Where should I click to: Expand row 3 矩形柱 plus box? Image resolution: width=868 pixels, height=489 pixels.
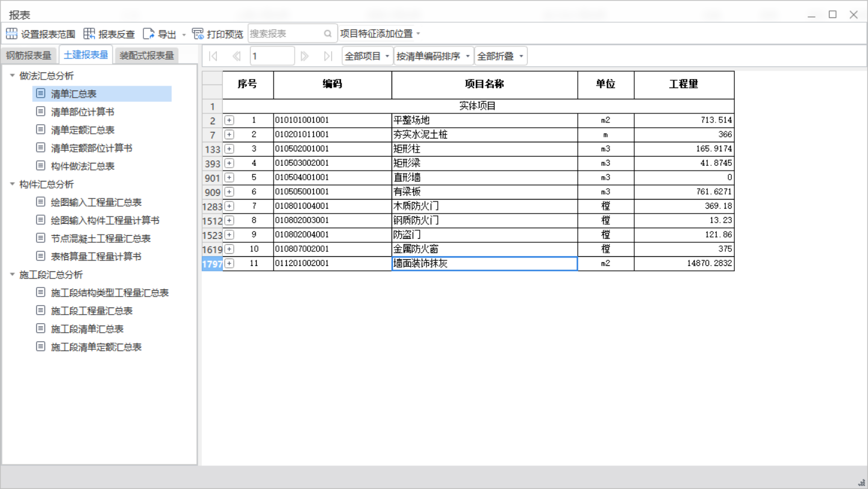[x=229, y=149]
